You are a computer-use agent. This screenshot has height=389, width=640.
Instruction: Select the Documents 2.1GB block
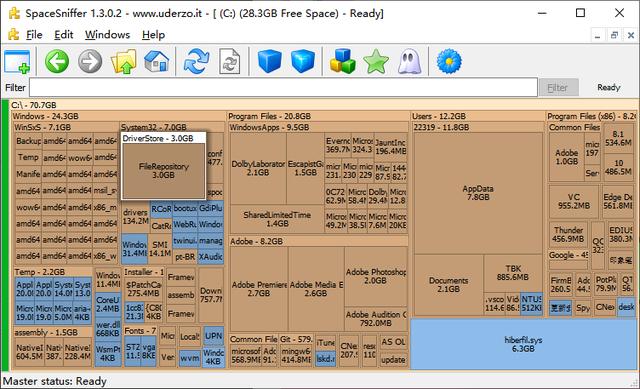[448, 285]
